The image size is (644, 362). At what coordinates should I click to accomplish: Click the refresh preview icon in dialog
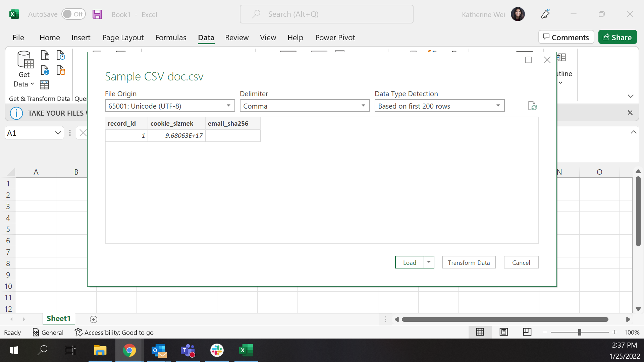(x=532, y=106)
